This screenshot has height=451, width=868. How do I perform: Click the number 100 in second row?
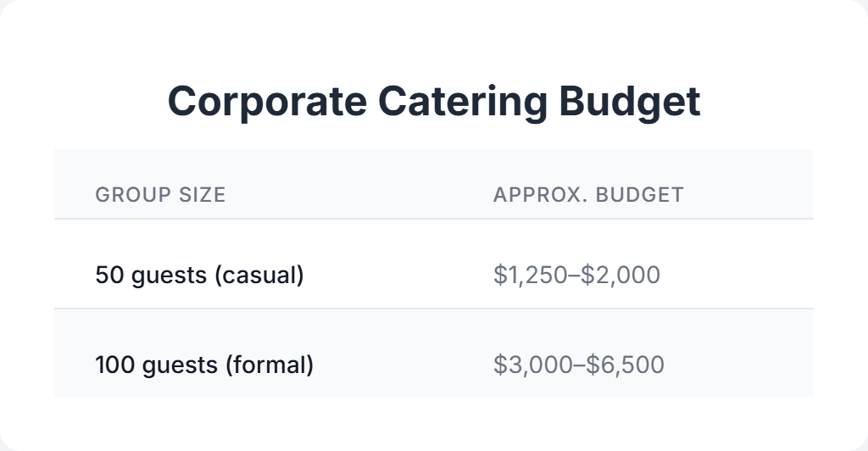(x=112, y=365)
